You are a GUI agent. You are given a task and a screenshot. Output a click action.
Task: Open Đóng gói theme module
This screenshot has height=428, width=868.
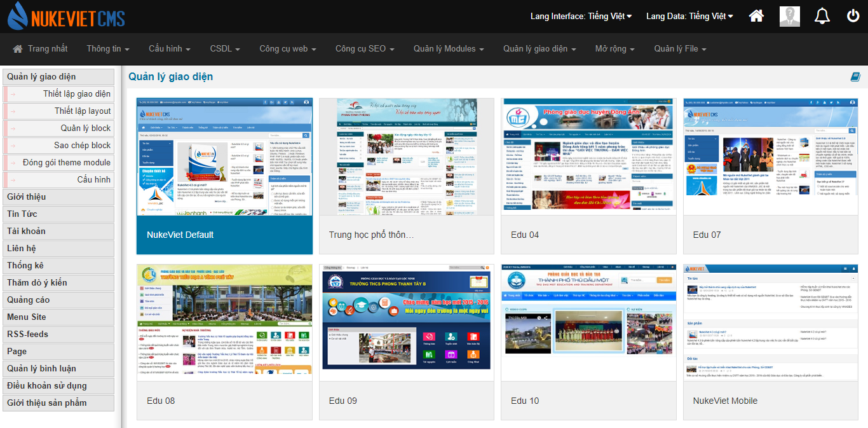pyautogui.click(x=58, y=163)
